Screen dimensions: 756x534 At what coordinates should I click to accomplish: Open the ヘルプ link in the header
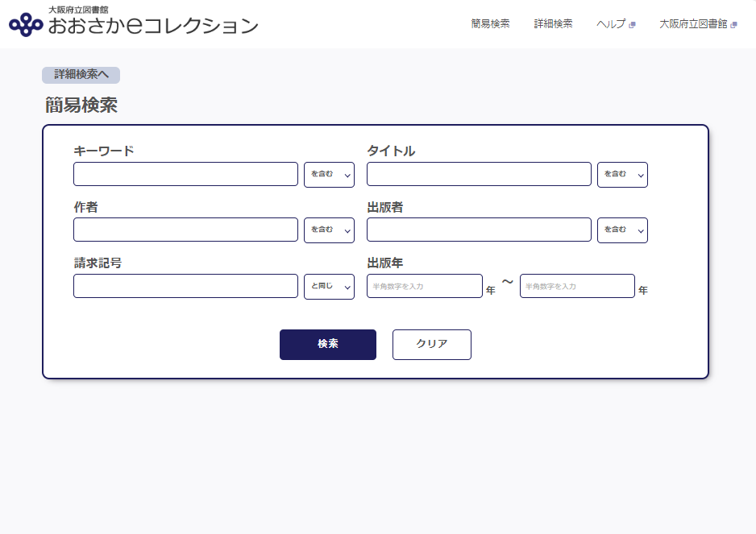pos(611,23)
